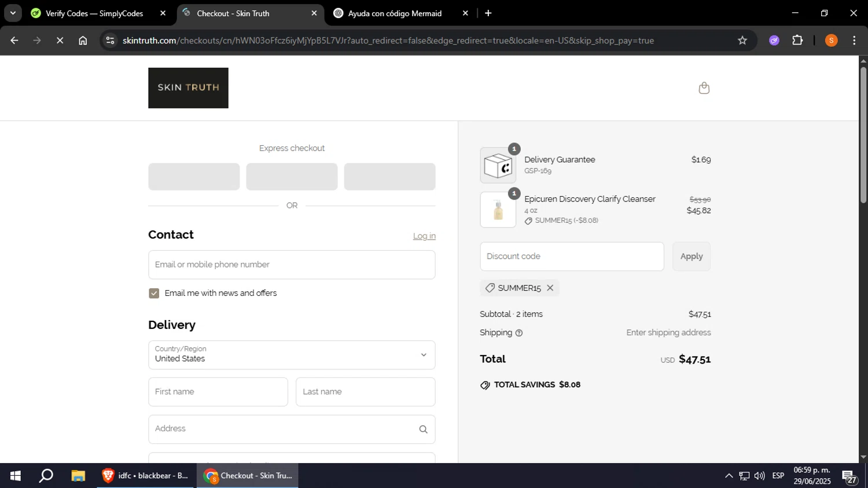The width and height of the screenshot is (868, 488).
Task: Click the shipping help question mark icon
Action: tap(519, 333)
